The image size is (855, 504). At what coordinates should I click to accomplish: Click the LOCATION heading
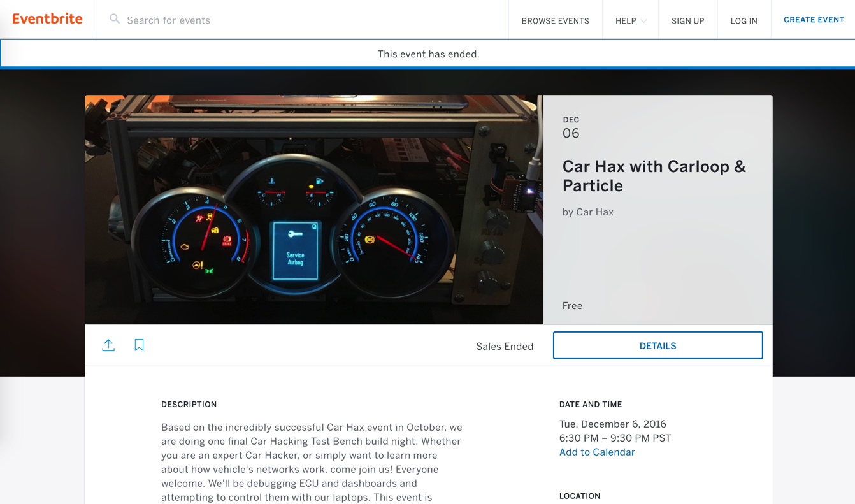pyautogui.click(x=580, y=496)
